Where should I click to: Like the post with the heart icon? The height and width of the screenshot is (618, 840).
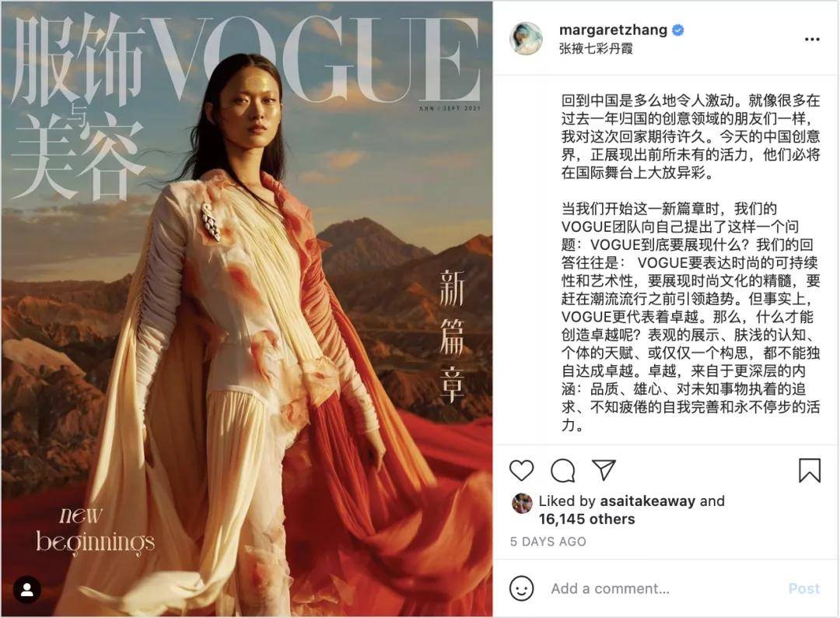point(520,471)
